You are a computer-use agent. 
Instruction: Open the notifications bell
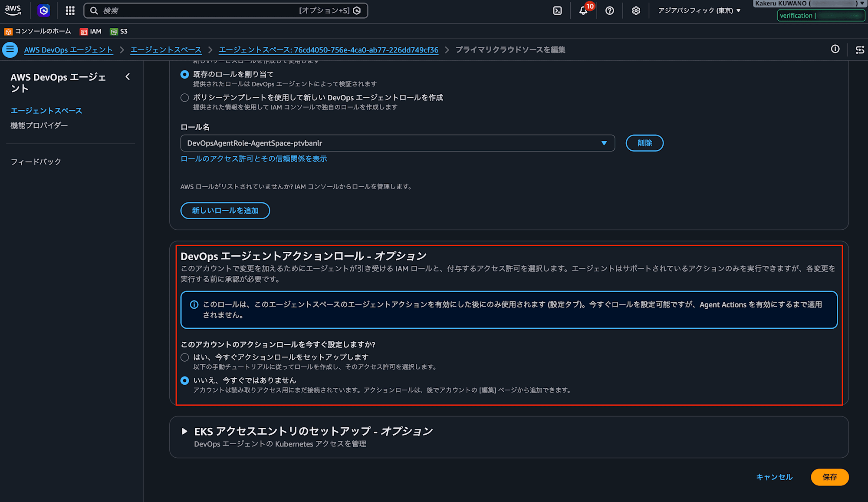(x=583, y=10)
